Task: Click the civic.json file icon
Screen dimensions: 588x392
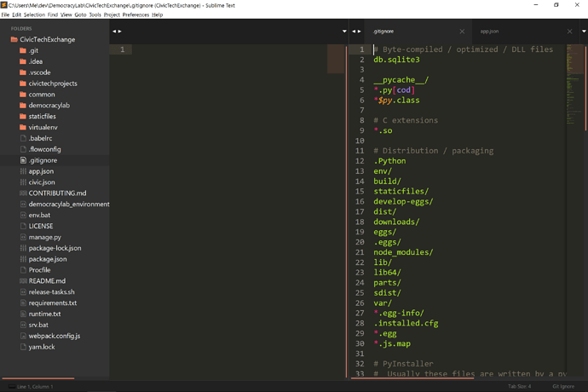Action: click(23, 182)
